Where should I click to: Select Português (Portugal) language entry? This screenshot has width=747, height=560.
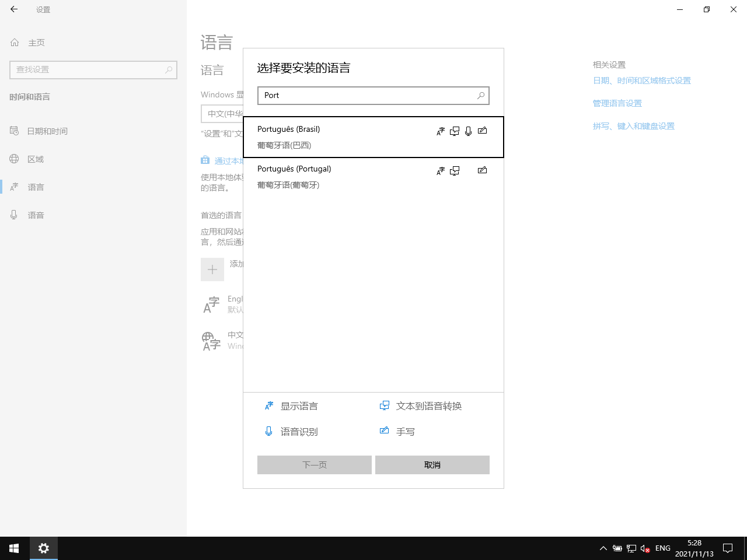(x=344, y=177)
